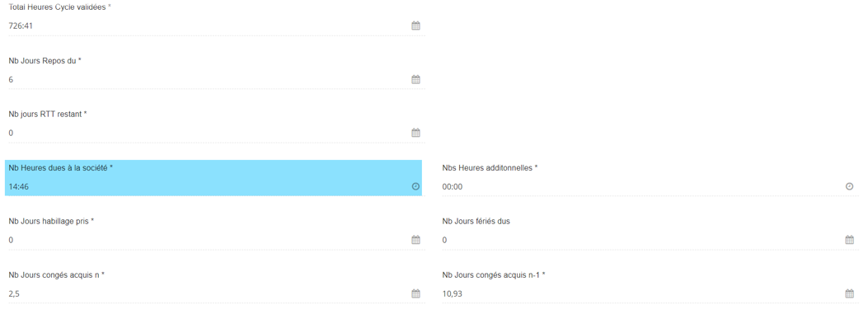Focus the Nb Jours habillage pris input
868x314 pixels.
pos(209,240)
